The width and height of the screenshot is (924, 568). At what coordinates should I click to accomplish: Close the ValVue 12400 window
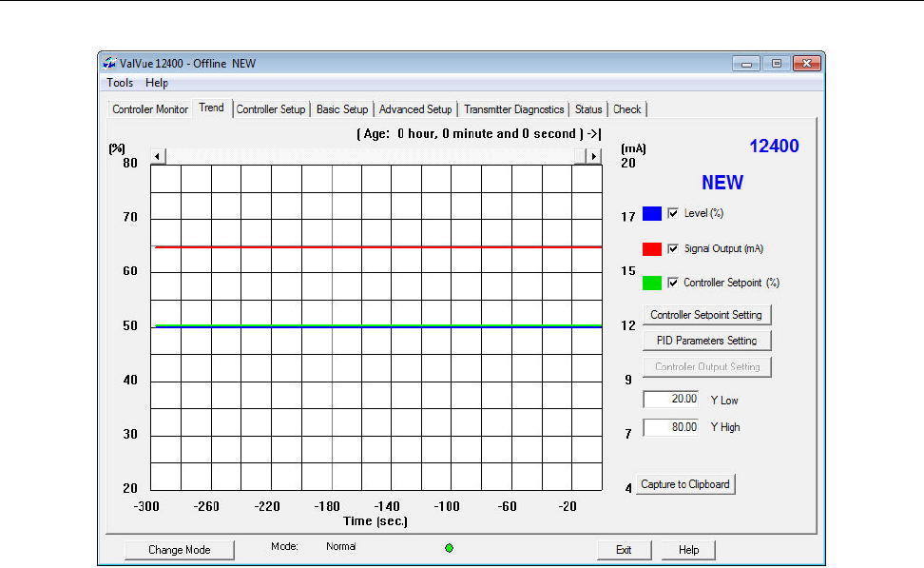click(807, 63)
